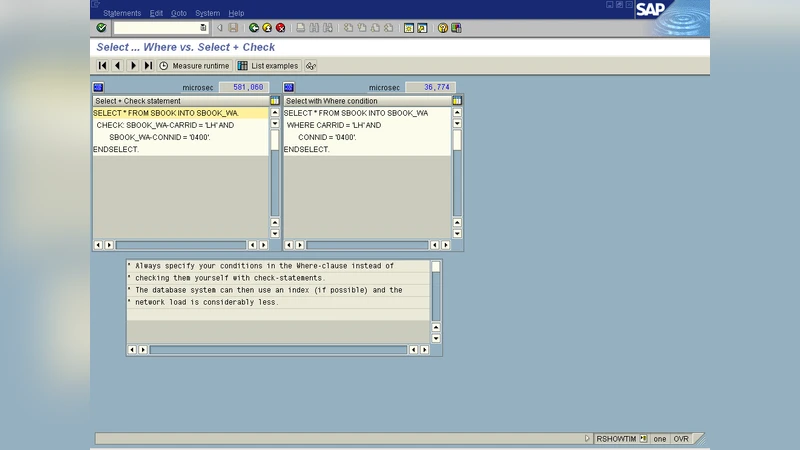Click inside the command input field
The height and width of the screenshot is (450, 800).
(x=155, y=28)
